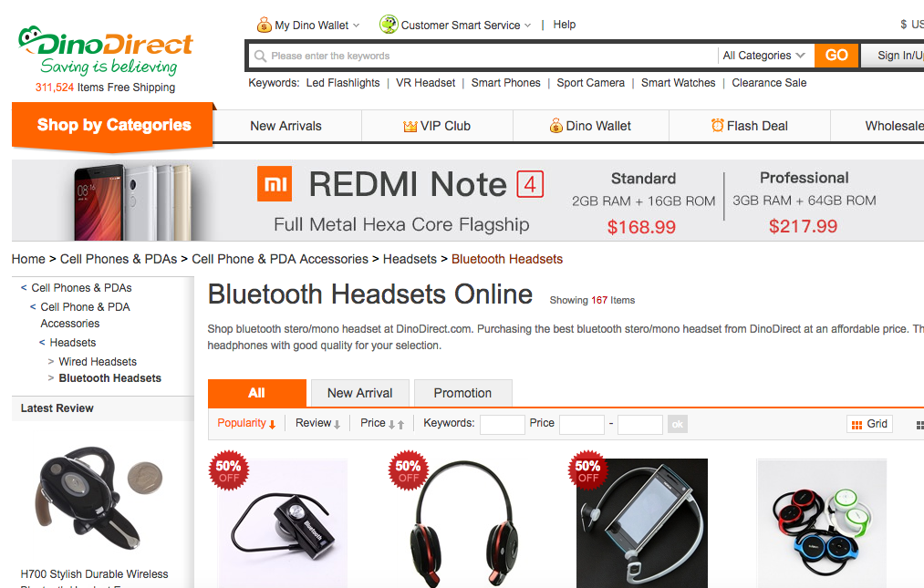924x588 pixels.
Task: Open the red-black headphones product thumbnail
Action: click(463, 523)
